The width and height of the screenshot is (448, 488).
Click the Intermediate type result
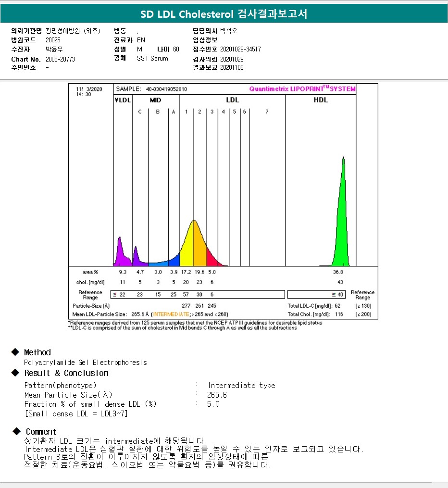tap(241, 385)
